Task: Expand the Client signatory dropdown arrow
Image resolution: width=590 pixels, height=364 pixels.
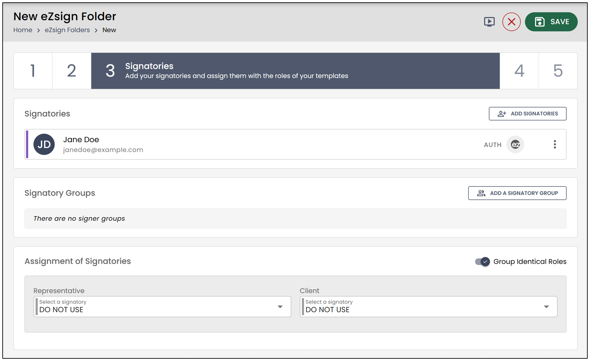Action: [x=546, y=307]
